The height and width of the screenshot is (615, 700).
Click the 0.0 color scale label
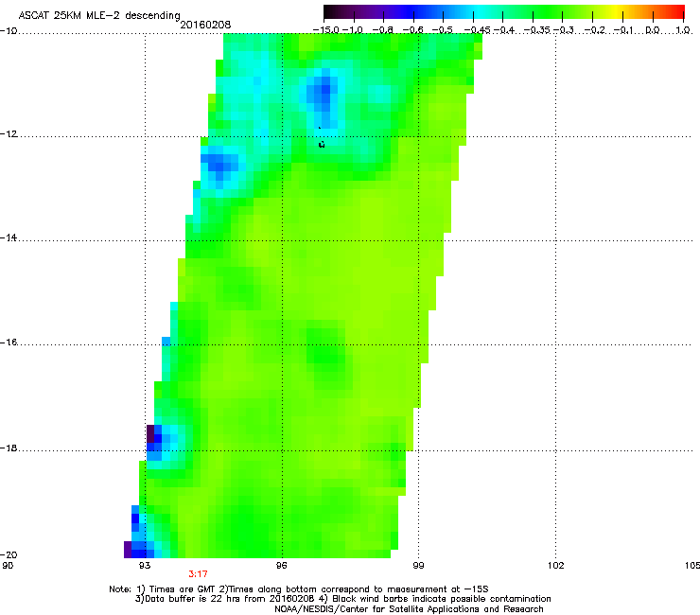(653, 30)
